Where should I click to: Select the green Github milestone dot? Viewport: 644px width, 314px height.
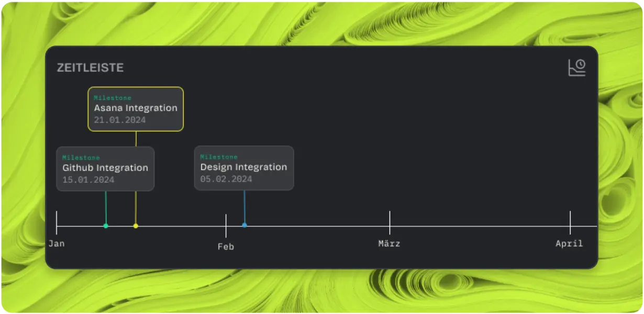(106, 226)
